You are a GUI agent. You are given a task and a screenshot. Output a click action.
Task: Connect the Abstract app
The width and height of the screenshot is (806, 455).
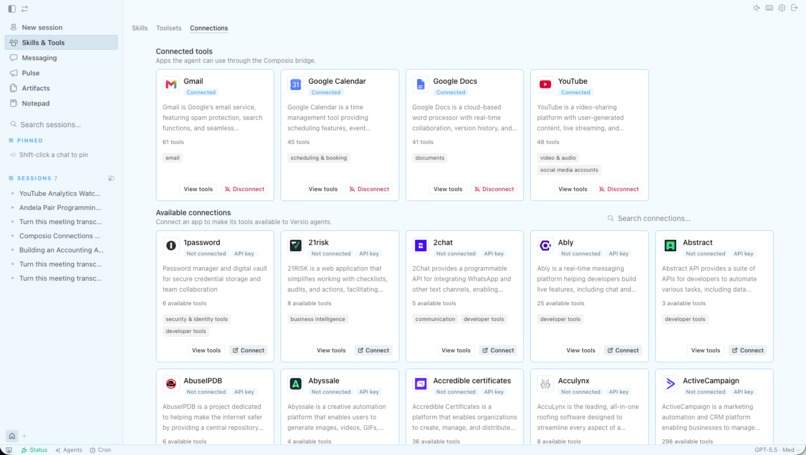click(748, 350)
